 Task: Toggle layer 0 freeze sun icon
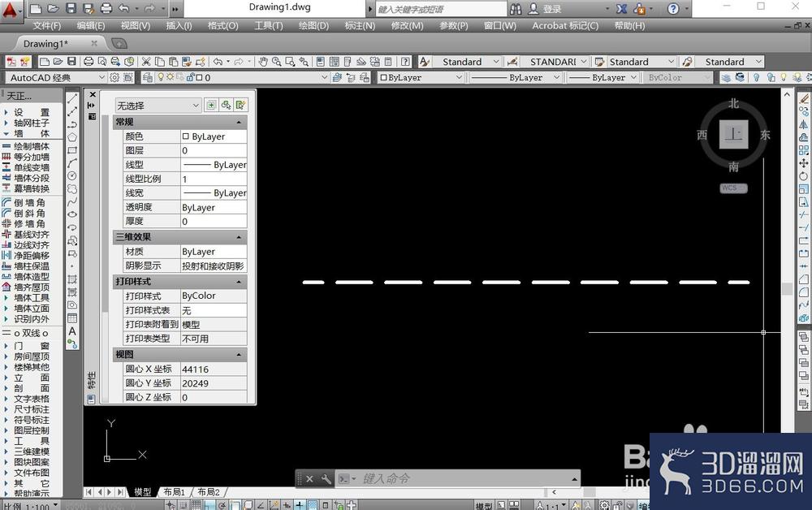point(170,77)
